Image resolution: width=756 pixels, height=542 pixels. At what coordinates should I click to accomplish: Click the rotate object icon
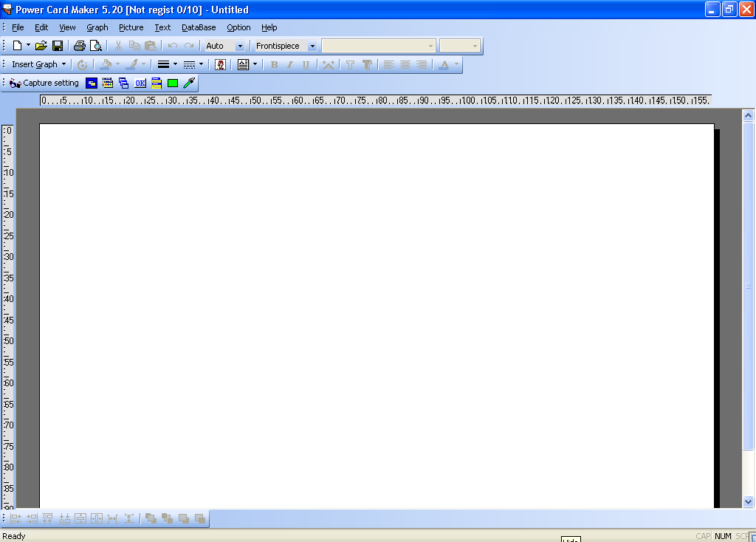[83, 64]
